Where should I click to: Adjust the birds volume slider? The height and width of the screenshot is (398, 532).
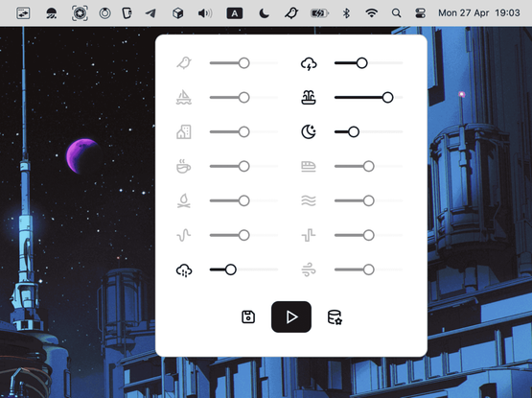click(x=243, y=63)
